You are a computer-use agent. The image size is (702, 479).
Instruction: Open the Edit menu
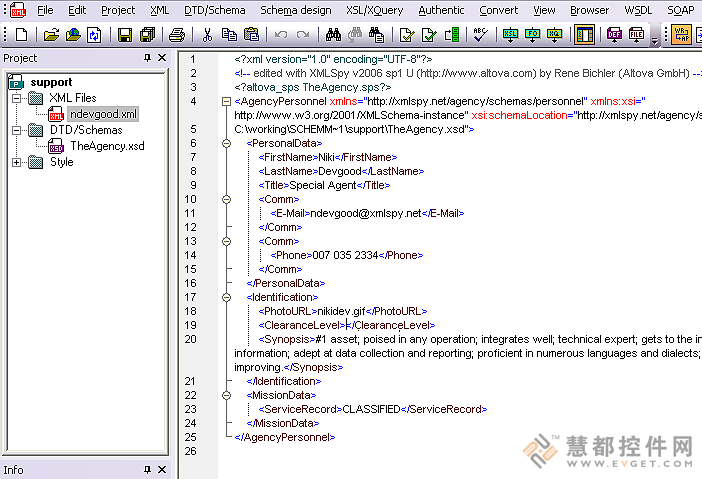pos(77,10)
